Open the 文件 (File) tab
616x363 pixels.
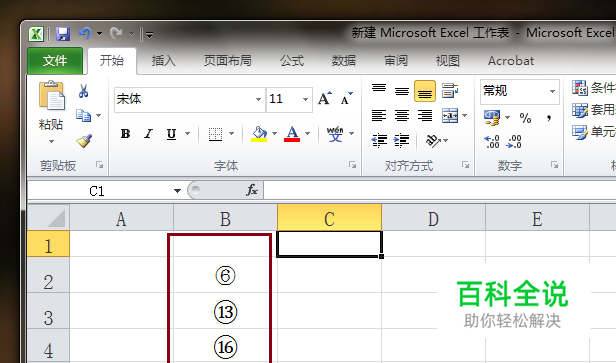tap(55, 60)
